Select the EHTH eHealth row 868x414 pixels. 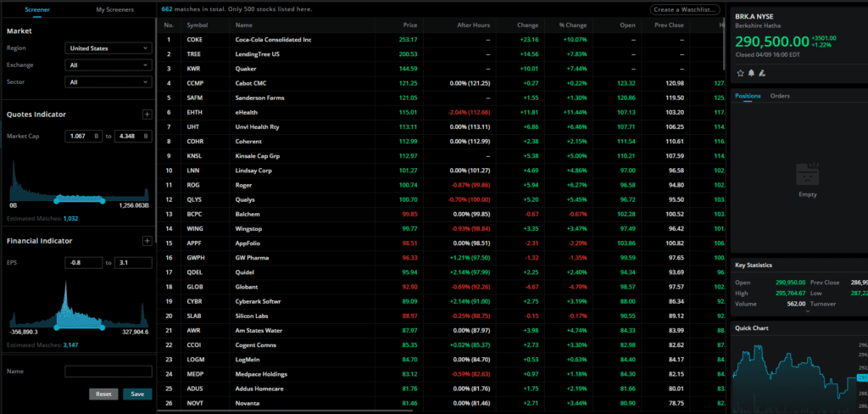(x=441, y=113)
